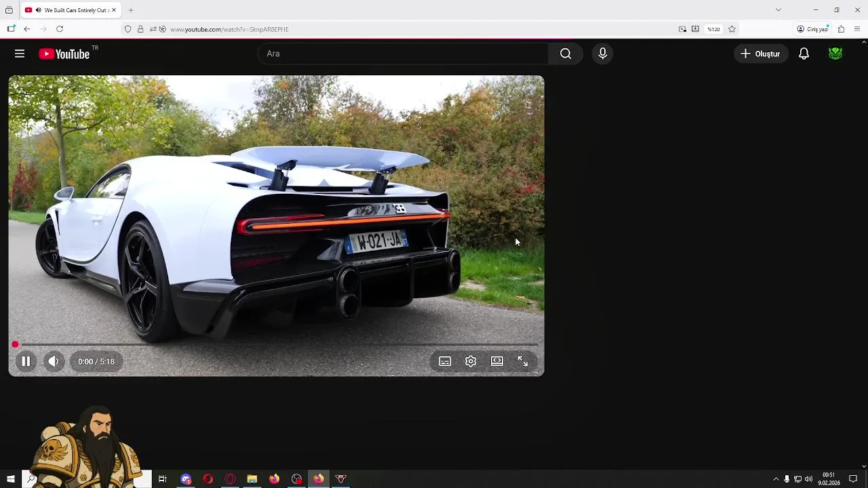868x488 pixels.
Task: Show site security padlock info
Action: click(x=140, y=29)
